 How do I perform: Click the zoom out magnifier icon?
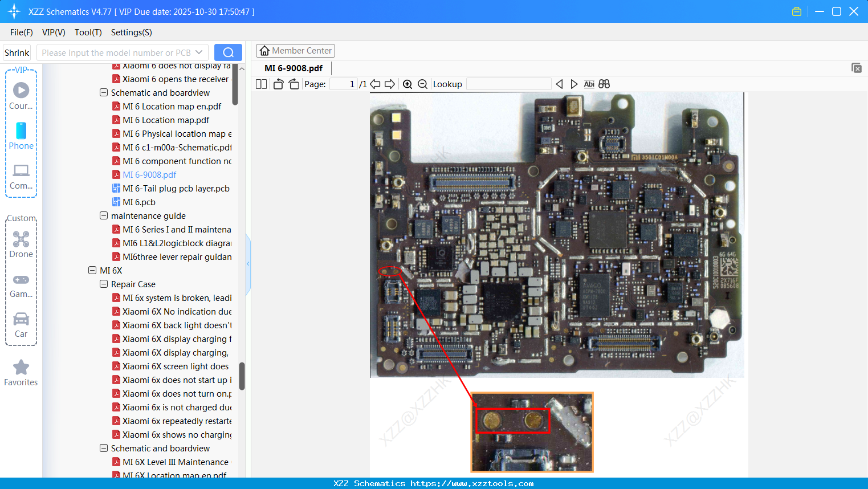pyautogui.click(x=422, y=84)
